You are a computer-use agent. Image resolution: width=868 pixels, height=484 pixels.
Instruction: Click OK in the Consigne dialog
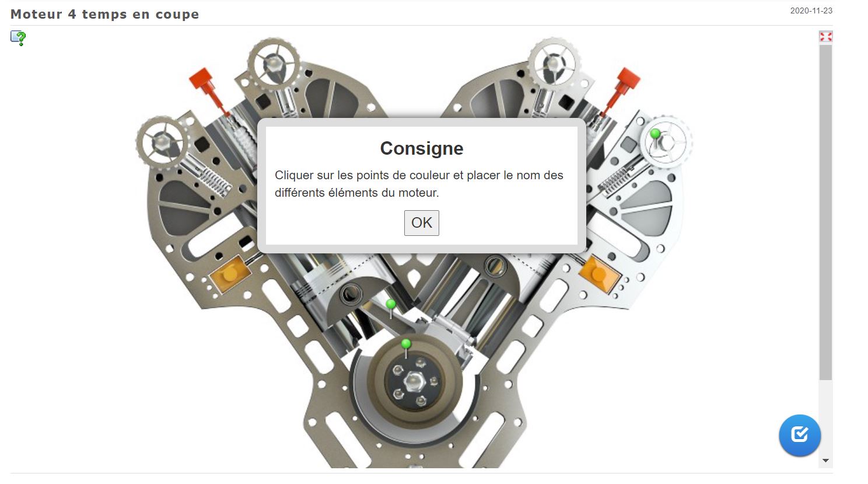pyautogui.click(x=421, y=222)
